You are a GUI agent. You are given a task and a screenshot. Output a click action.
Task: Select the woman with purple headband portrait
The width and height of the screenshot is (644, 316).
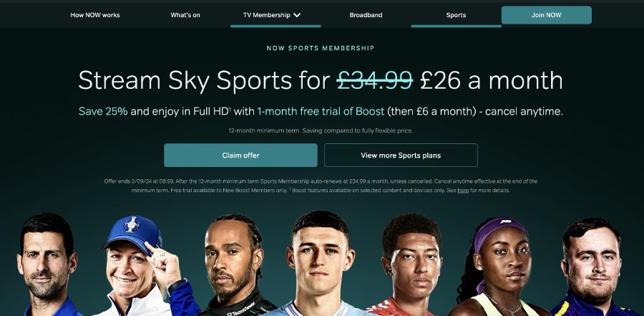498,267
